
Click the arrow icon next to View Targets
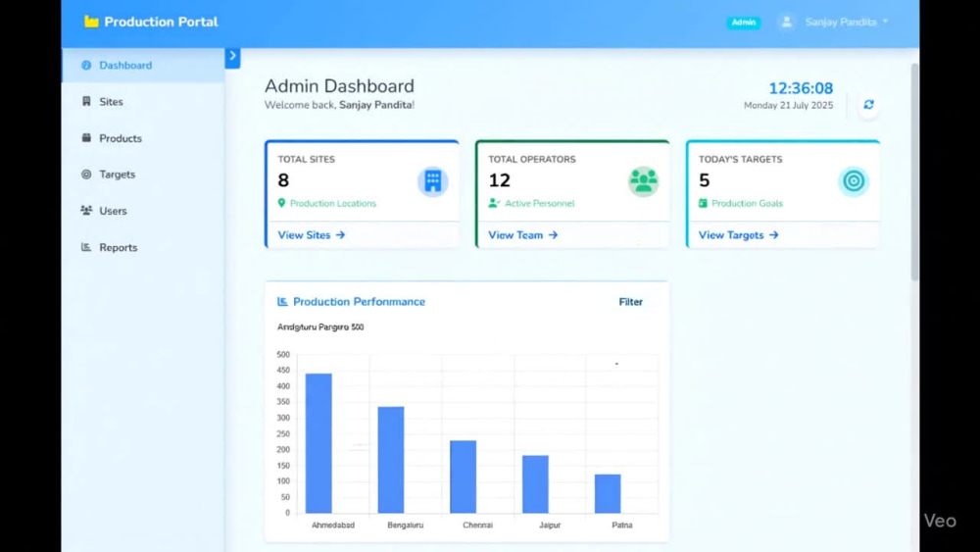pos(774,235)
